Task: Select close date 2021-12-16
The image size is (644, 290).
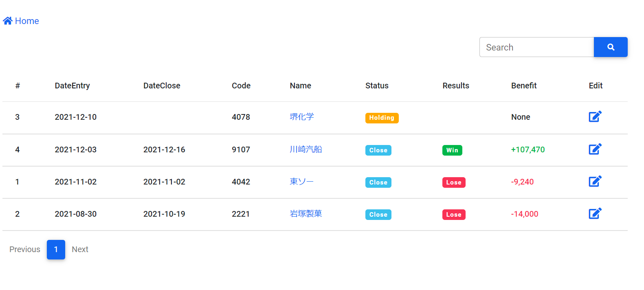Action: pos(164,149)
